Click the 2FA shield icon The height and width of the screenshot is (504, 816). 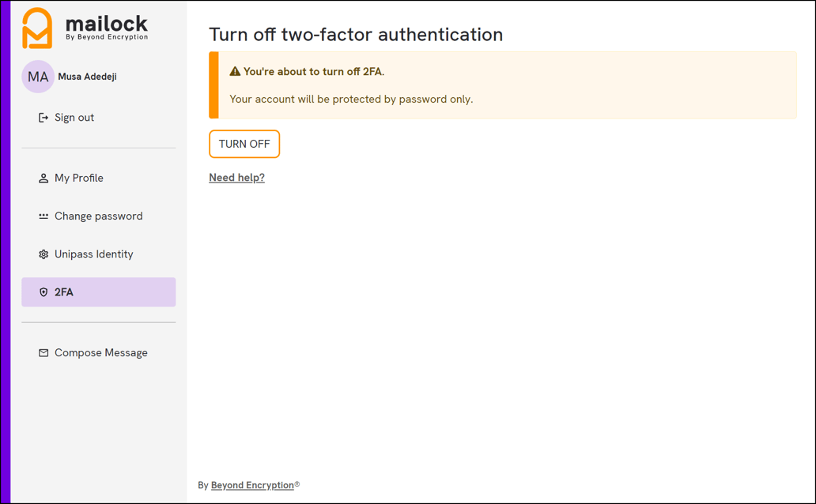[x=43, y=291]
